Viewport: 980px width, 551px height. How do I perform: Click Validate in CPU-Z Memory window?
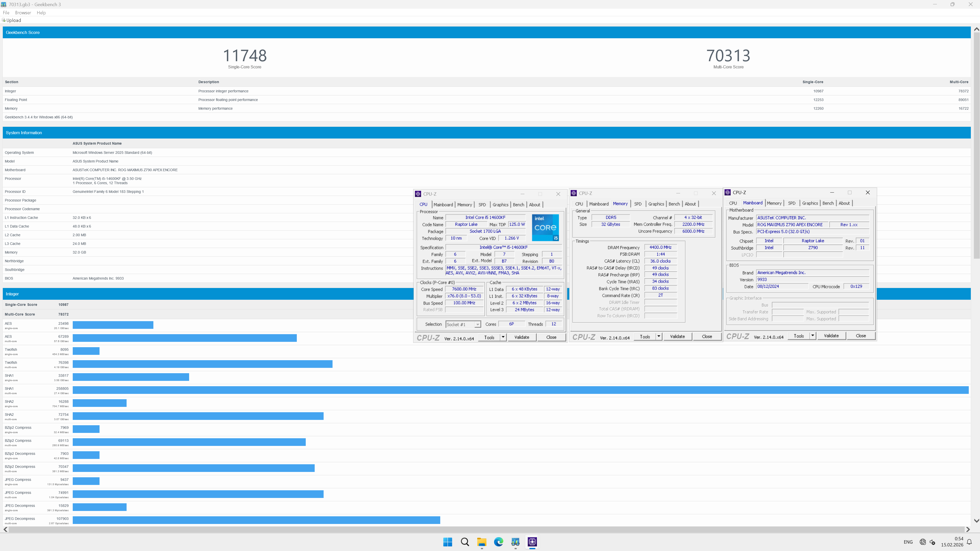[x=677, y=336]
